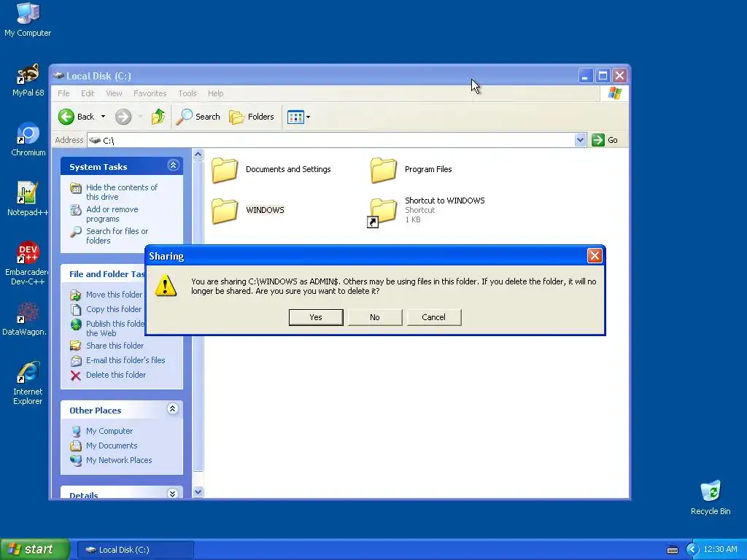747x560 pixels.
Task: Click the Back arrow icon
Action: tap(66, 117)
